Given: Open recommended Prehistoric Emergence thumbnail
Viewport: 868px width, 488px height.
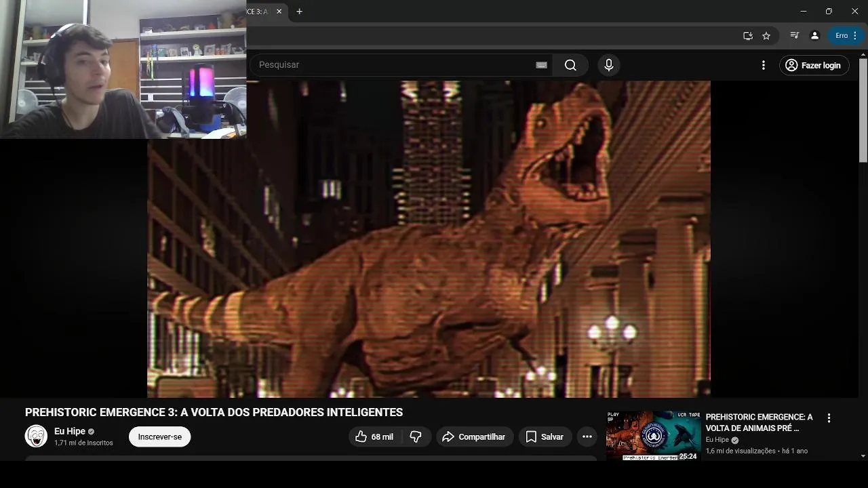Looking at the screenshot, I should click(653, 435).
